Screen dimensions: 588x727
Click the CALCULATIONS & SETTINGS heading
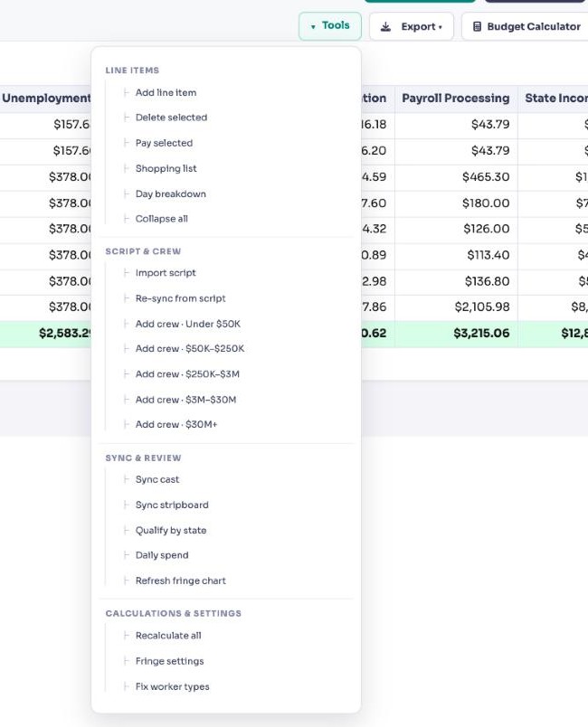[x=174, y=613]
